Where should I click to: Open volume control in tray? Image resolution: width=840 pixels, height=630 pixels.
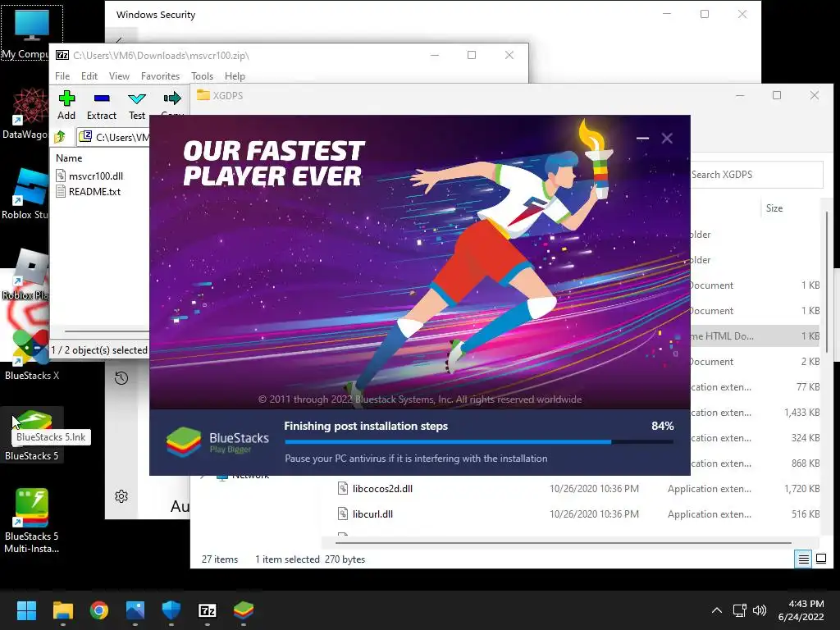tap(760, 610)
